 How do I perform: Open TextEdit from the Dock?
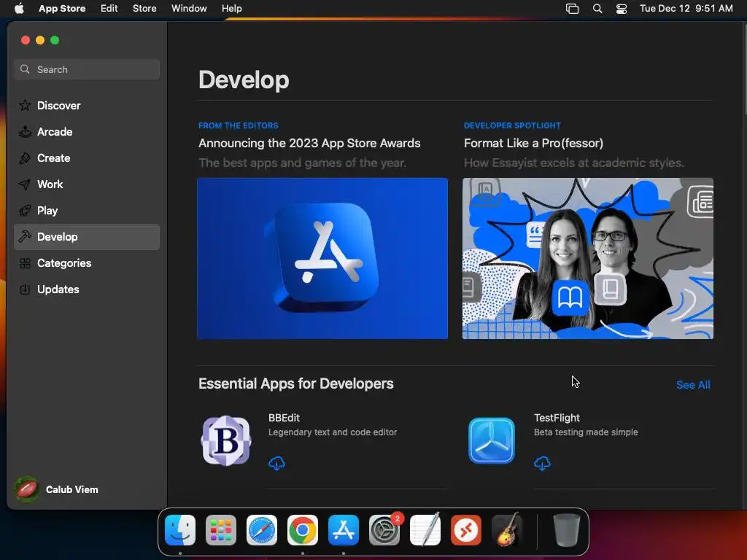[425, 530]
